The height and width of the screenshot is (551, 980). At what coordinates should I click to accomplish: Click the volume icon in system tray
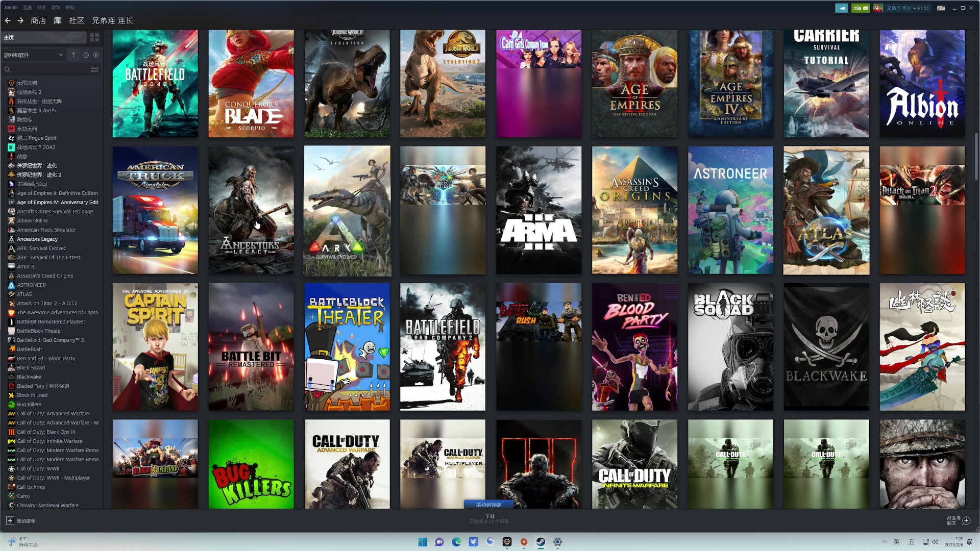point(935,542)
